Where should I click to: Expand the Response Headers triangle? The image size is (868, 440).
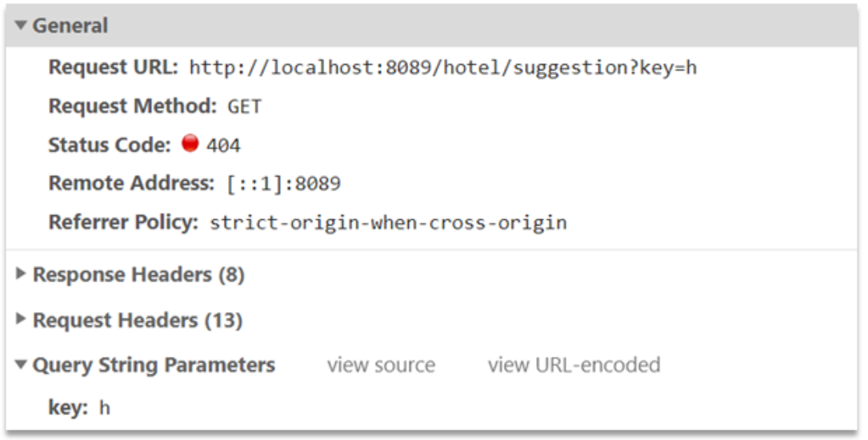pos(22,274)
